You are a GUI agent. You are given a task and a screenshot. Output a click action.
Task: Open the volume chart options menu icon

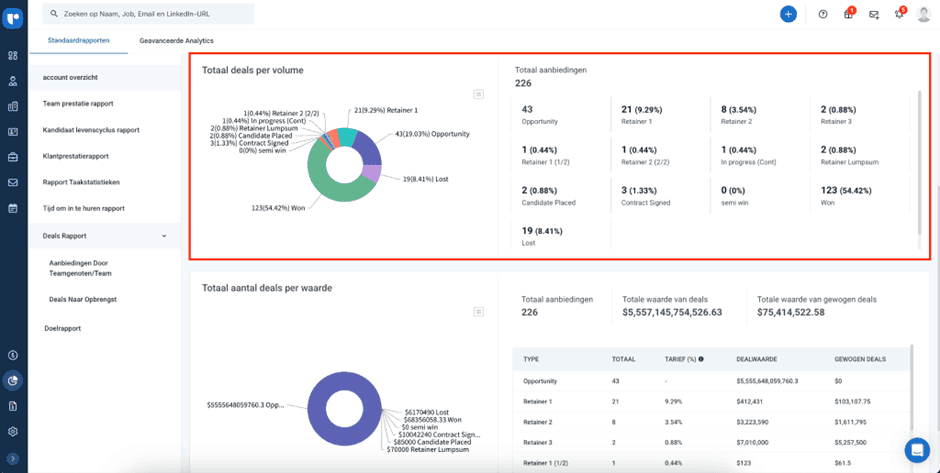479,94
